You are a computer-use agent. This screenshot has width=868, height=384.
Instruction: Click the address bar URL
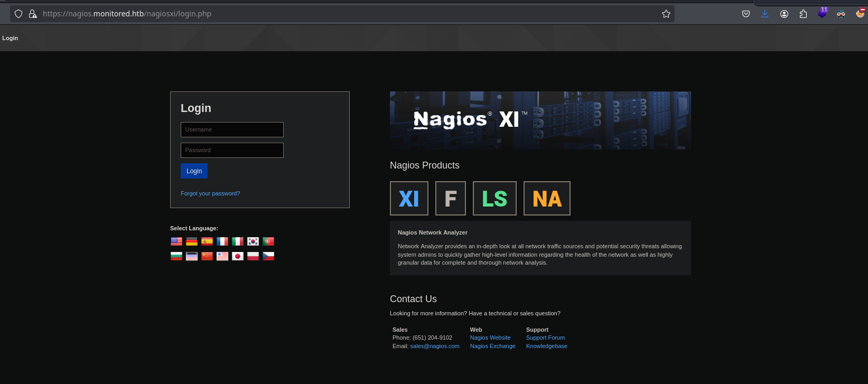point(127,14)
